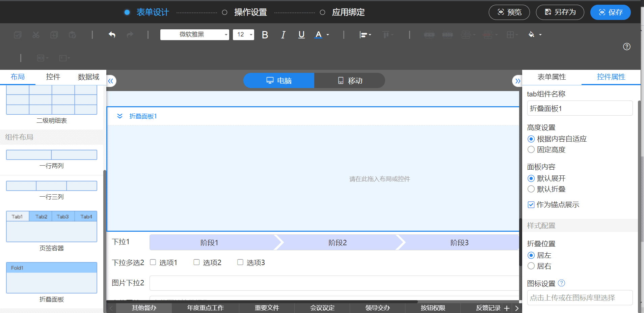
Task: Choose 默认折叠 for panel content
Action: (x=531, y=189)
